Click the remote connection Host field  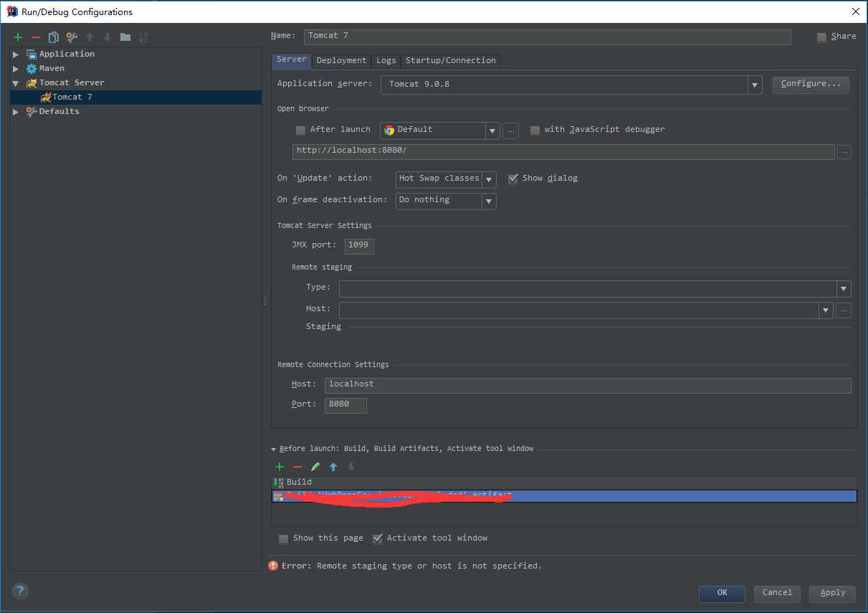click(x=588, y=385)
